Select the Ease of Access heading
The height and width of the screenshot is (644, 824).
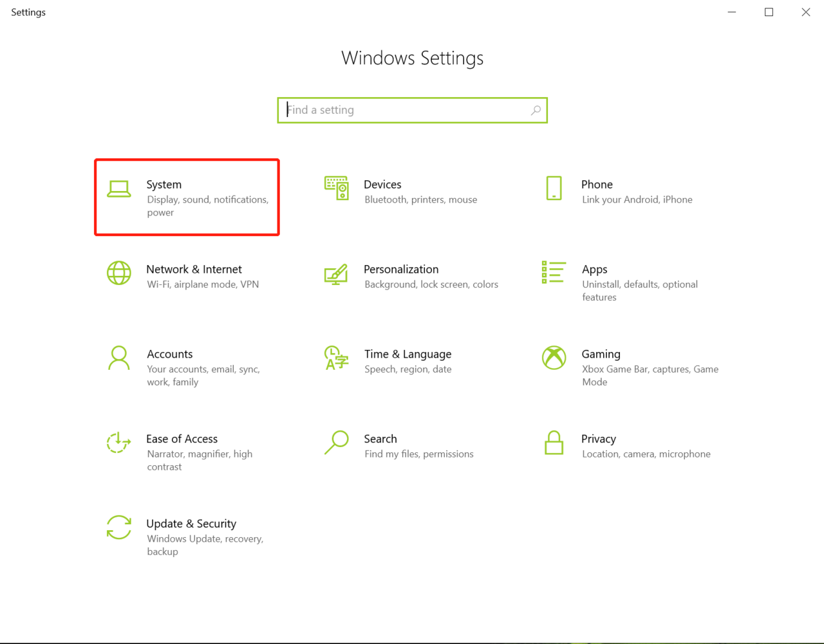(x=182, y=439)
